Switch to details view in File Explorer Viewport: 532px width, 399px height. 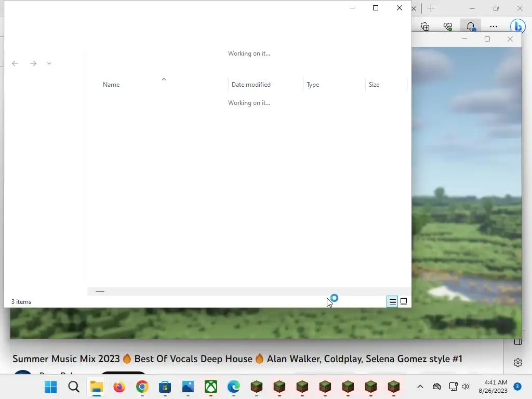tap(393, 301)
